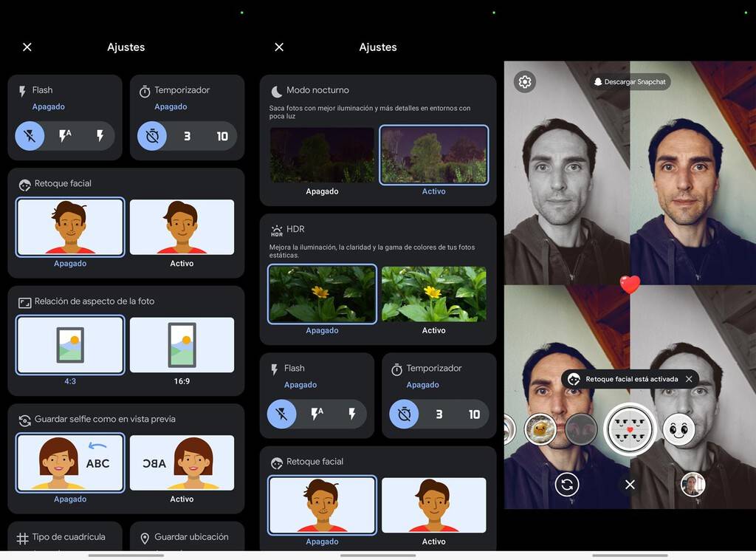
Task: Set timer to 3 in left Temporizador card
Action: pyautogui.click(x=187, y=136)
